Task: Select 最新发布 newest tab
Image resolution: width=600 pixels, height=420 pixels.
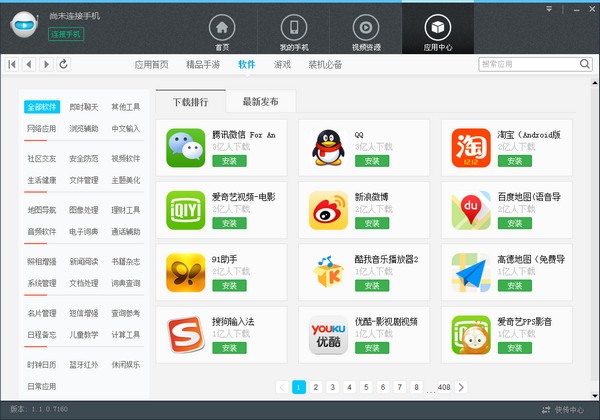Action: click(x=261, y=101)
